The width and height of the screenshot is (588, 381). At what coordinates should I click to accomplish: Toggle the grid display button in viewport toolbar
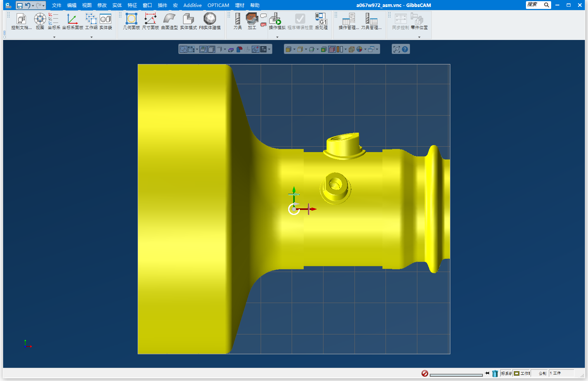point(263,49)
